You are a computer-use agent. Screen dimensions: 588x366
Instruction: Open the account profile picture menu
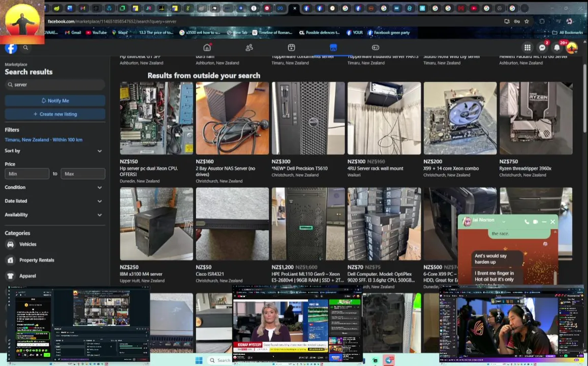(572, 48)
